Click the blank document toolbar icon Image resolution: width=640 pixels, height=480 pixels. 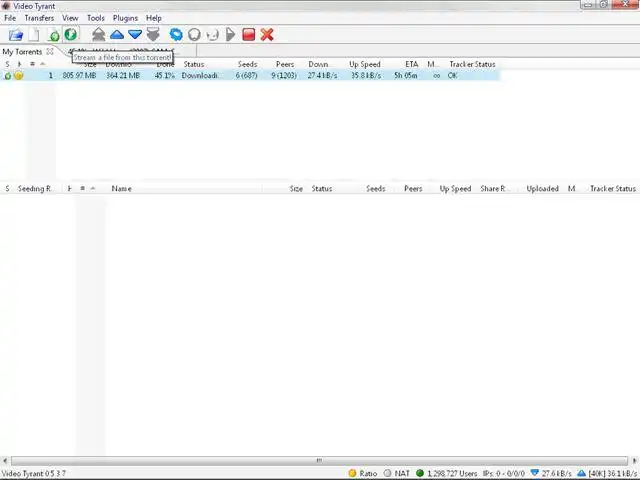[34, 35]
